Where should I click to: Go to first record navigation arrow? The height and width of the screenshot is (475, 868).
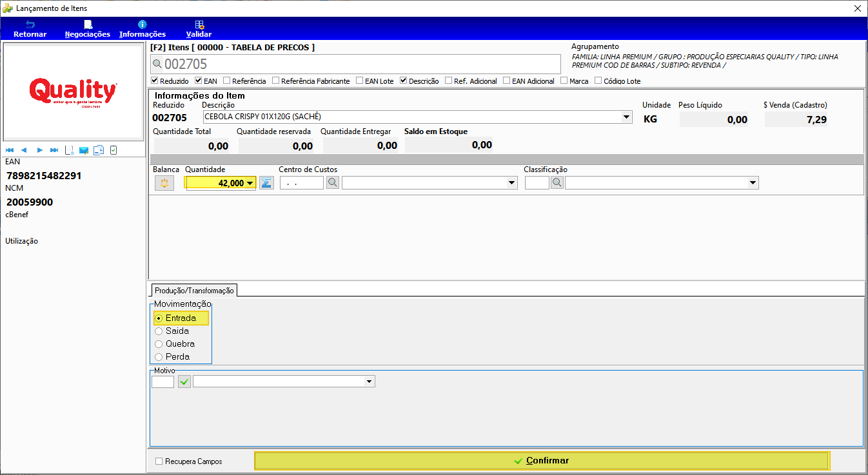10,150
